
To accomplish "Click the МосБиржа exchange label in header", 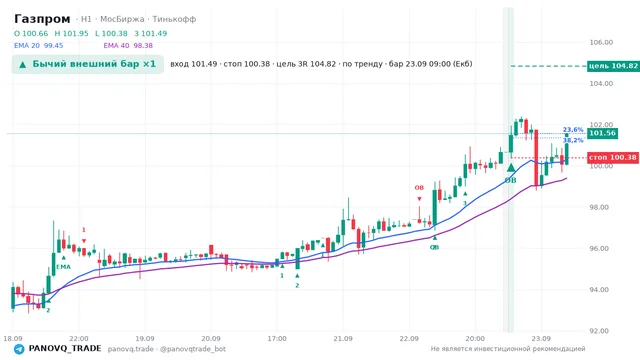I will [122, 19].
